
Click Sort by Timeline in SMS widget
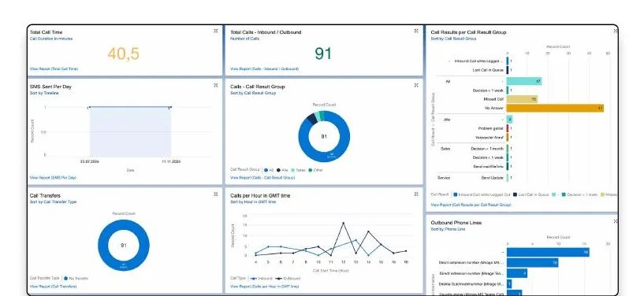tap(44, 93)
